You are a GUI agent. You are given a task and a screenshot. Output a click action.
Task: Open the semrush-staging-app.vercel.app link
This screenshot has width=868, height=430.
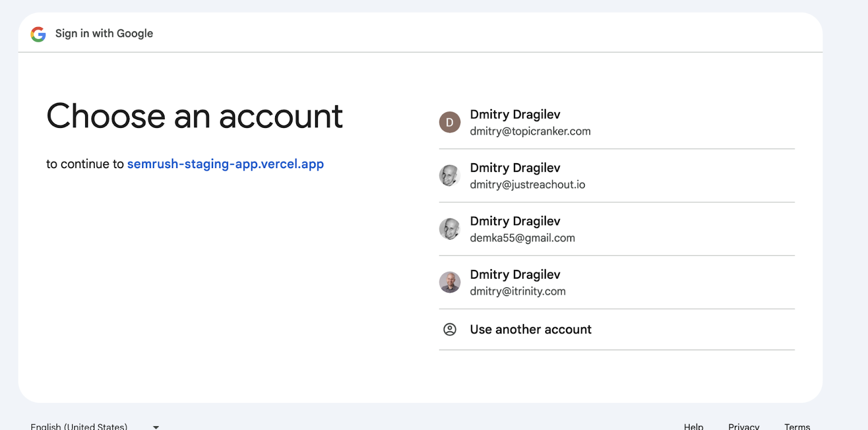225,164
